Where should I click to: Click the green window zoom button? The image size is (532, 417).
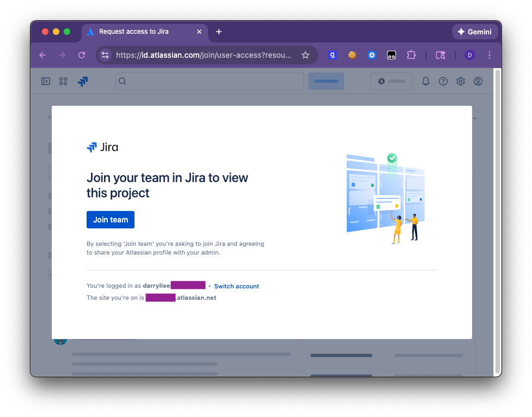tap(67, 32)
